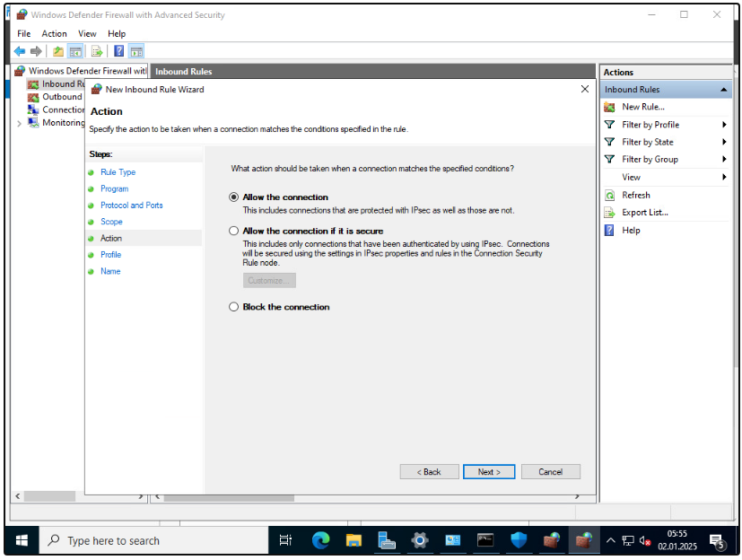The width and height of the screenshot is (742, 560).
Task: Click the Refresh icon in Actions pane
Action: [x=609, y=195]
